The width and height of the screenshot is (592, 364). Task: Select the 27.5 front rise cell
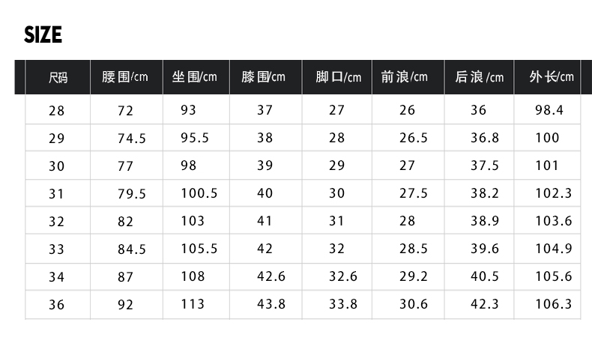414,193
